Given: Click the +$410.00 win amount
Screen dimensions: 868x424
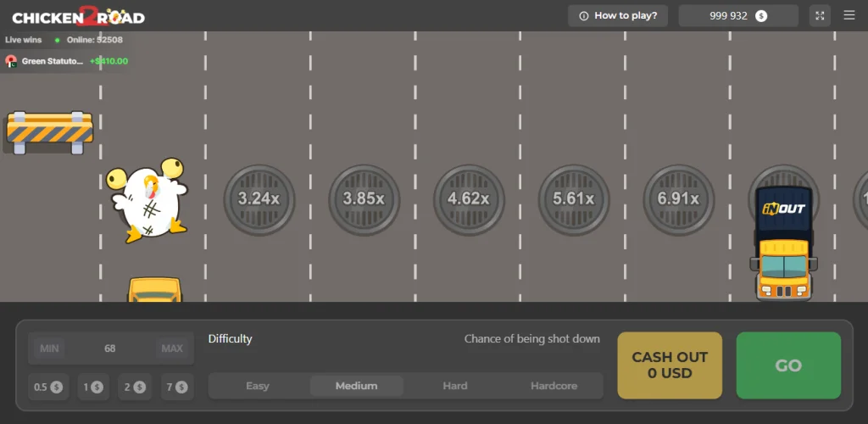Looking at the screenshot, I should (108, 61).
